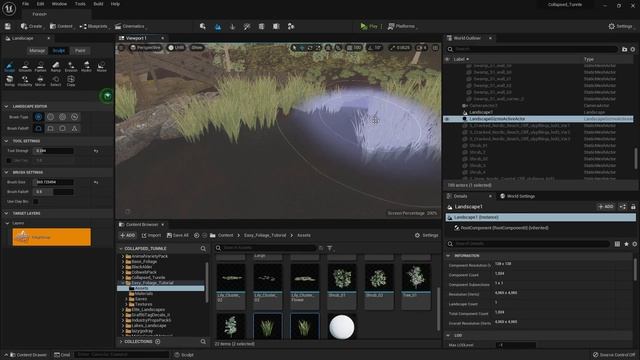Click the Save icon in main toolbar
640x360 pixels.
[8, 26]
